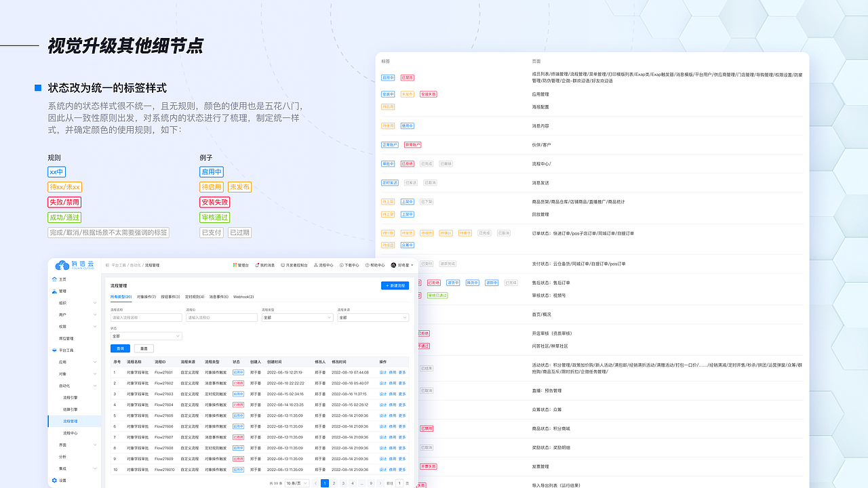868x488 pixels.
Task: Click the menu collapse icon beside breadcrumb
Action: (x=107, y=265)
